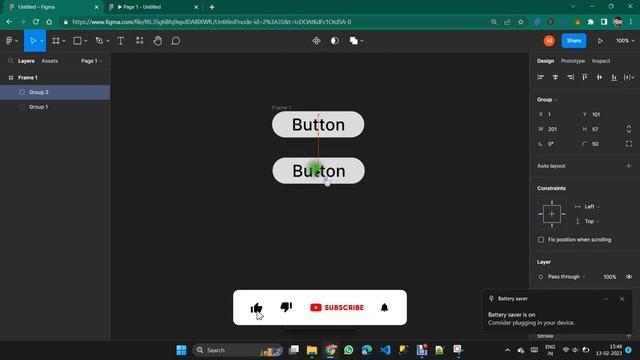Align selection to bottom
This screenshot has width=640, height=360.
[614, 77]
